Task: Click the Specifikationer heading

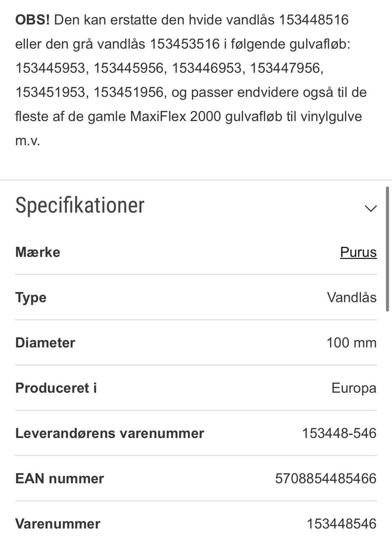Action: click(80, 205)
